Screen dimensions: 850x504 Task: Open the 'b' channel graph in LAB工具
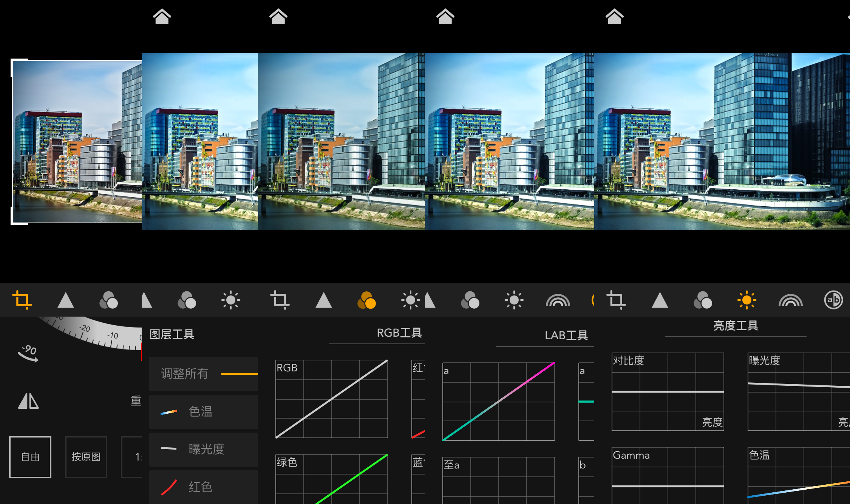coord(586,480)
